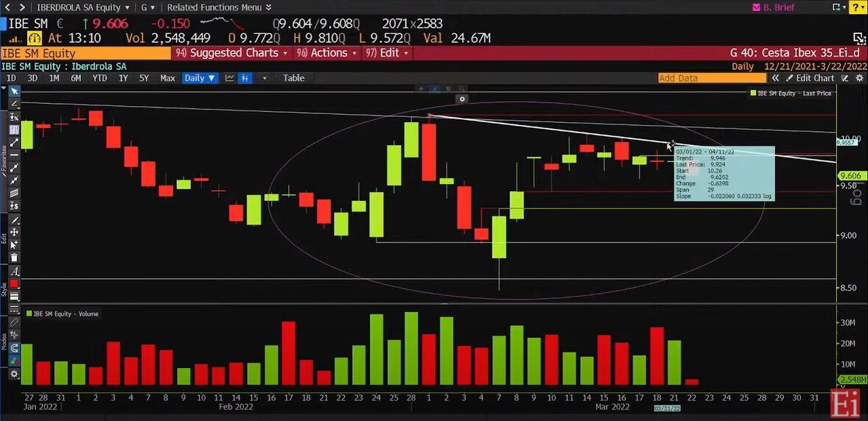Expand the Related Functions Menu
868x421 pixels.
(x=220, y=7)
